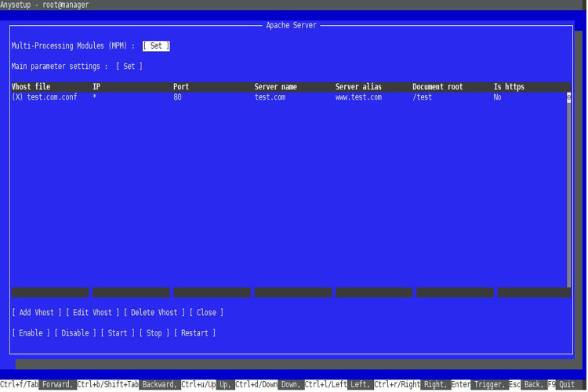Image resolution: width=588 pixels, height=392 pixels.
Task: Click the port value 80
Action: click(x=177, y=97)
